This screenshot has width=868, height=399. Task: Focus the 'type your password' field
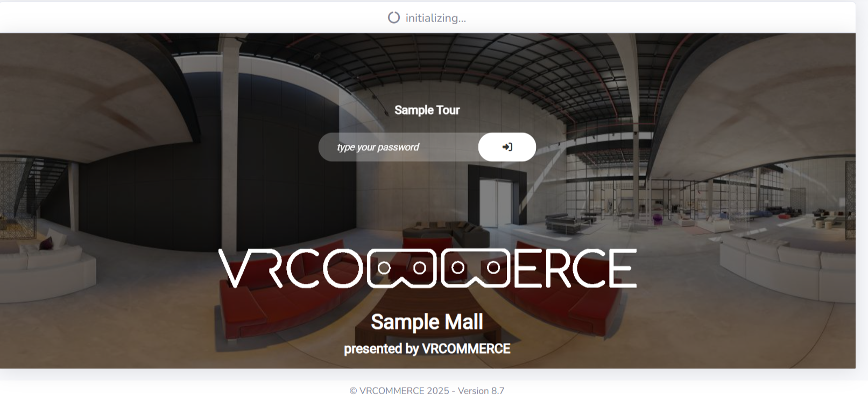[x=398, y=147]
